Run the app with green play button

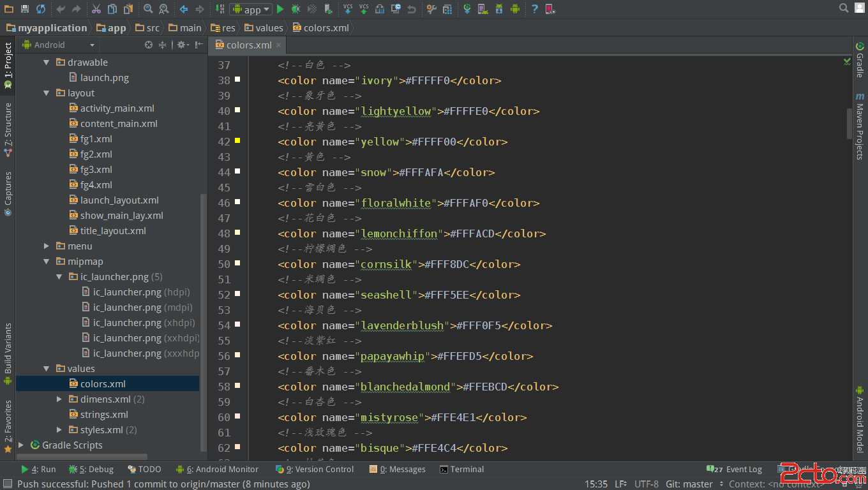click(x=280, y=9)
